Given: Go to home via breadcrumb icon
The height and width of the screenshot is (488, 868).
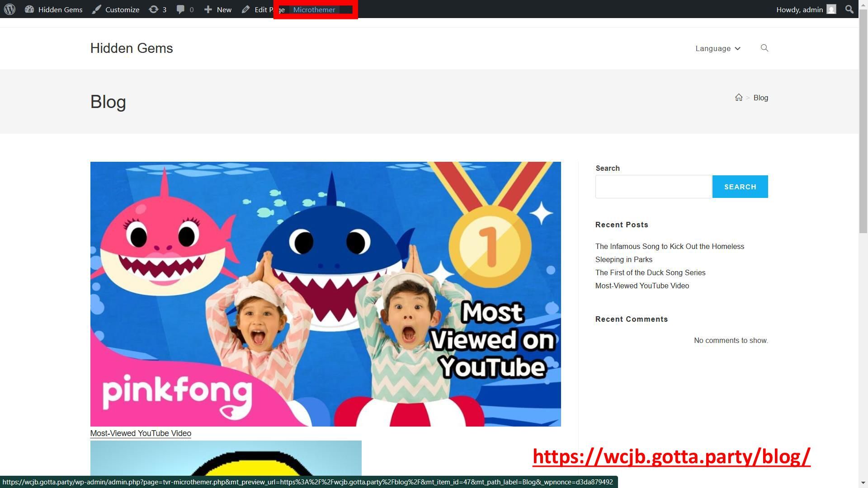Looking at the screenshot, I should click(739, 98).
